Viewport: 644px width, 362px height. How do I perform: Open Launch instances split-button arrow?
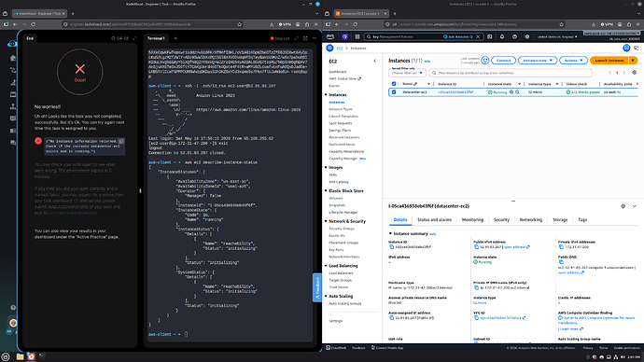634,61
